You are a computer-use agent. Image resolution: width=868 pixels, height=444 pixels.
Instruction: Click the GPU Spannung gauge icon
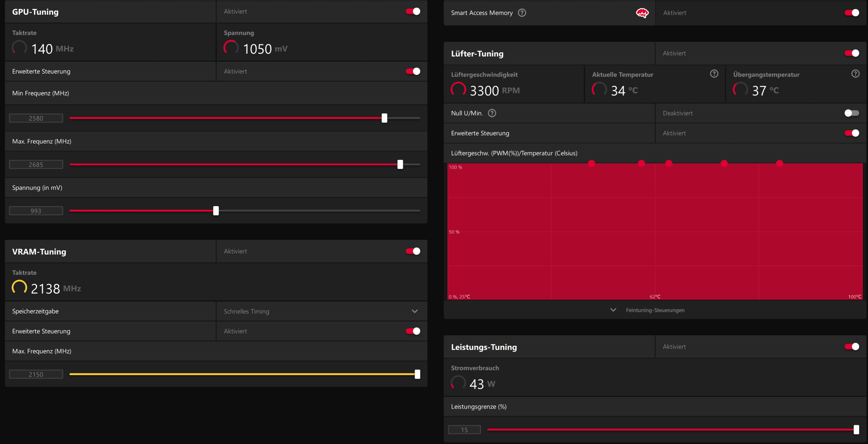click(231, 48)
